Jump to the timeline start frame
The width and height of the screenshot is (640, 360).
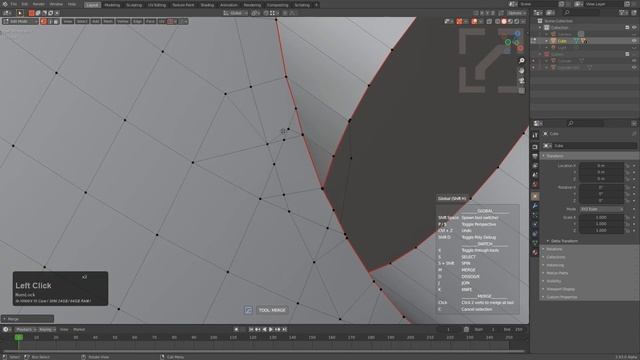[x=251, y=329]
